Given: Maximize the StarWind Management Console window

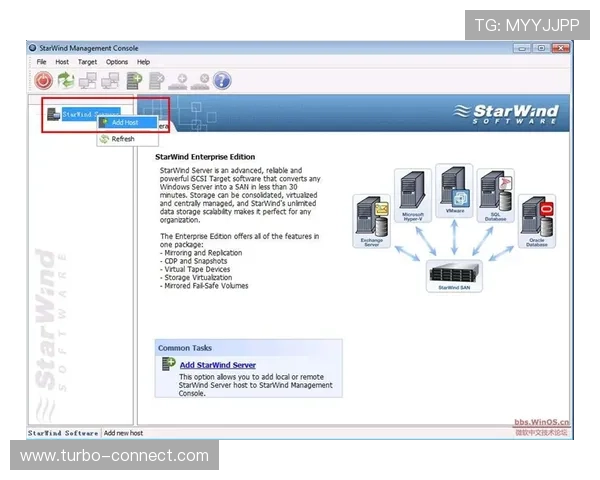Looking at the screenshot, I should click(541, 48).
